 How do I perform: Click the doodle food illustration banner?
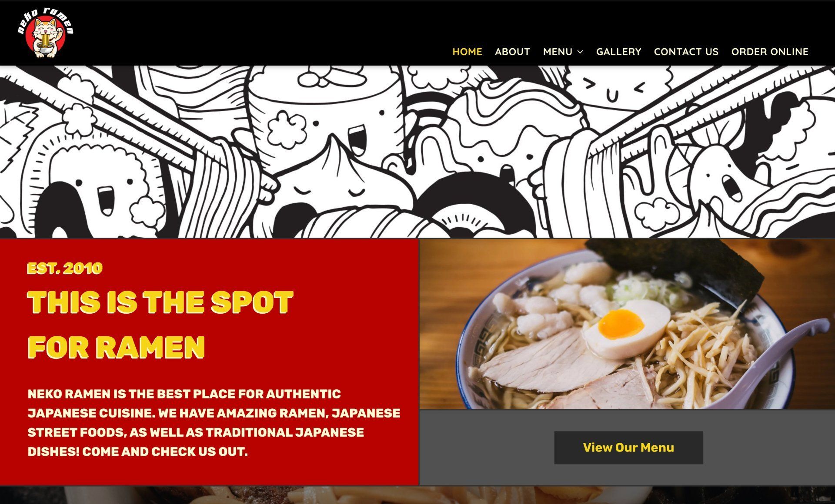point(417,152)
